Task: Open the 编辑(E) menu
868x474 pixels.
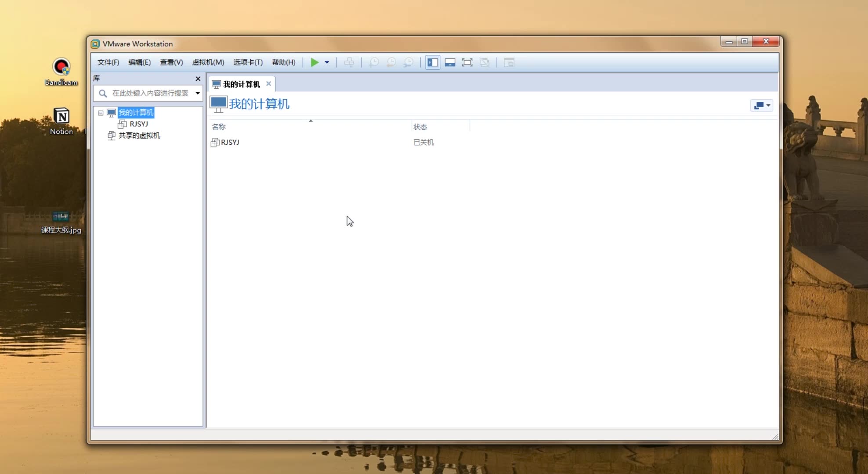Action: tap(139, 62)
